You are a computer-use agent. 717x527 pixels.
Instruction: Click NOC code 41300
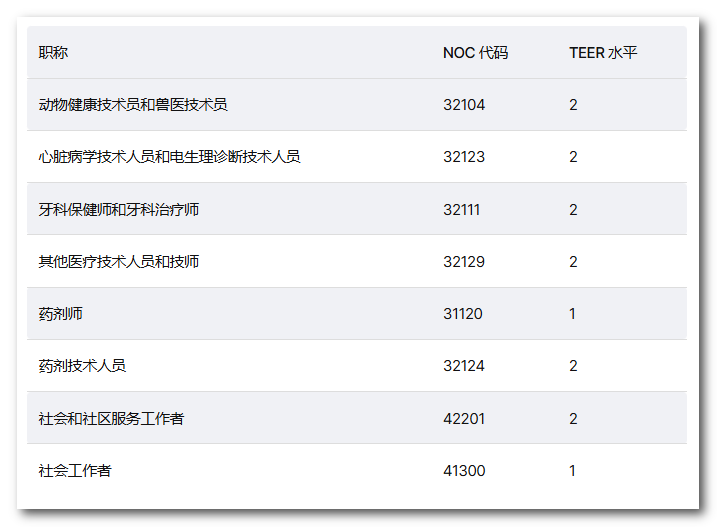464,471
